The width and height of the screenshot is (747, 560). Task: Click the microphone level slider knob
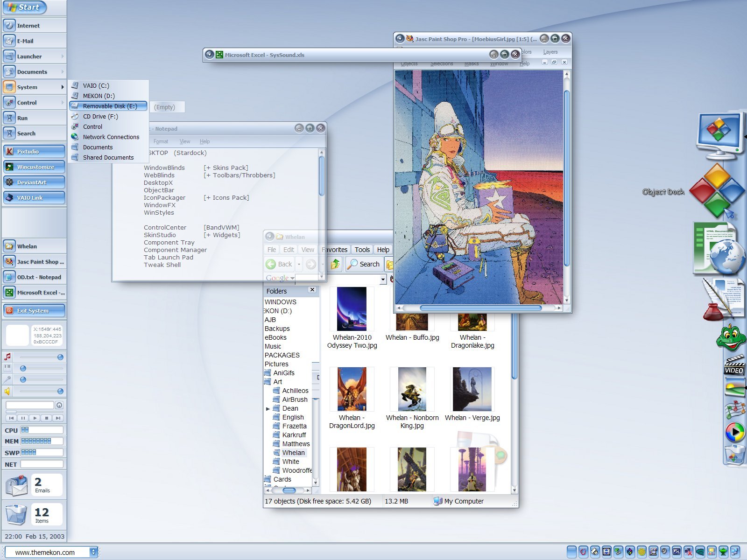tap(23, 379)
